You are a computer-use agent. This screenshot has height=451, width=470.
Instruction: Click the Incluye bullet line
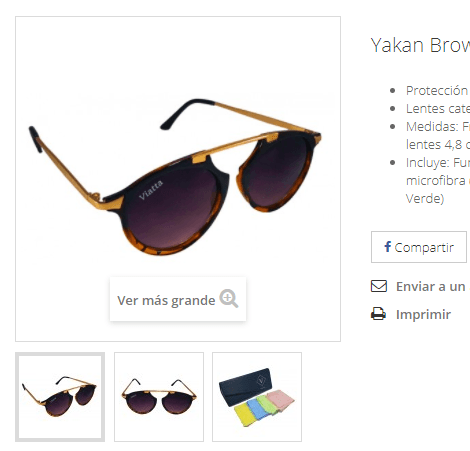point(438,180)
